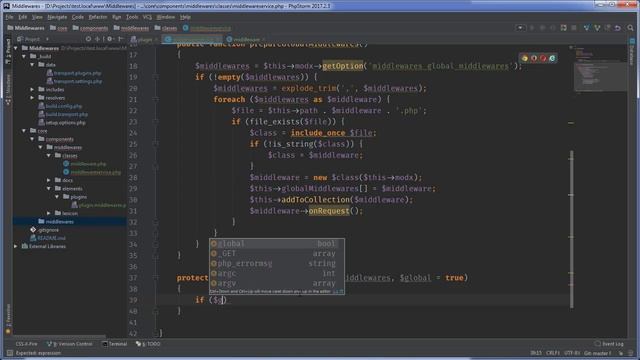Screen dimensions: 640x360
Task: Click the Git master branch indicator
Action: (597, 353)
